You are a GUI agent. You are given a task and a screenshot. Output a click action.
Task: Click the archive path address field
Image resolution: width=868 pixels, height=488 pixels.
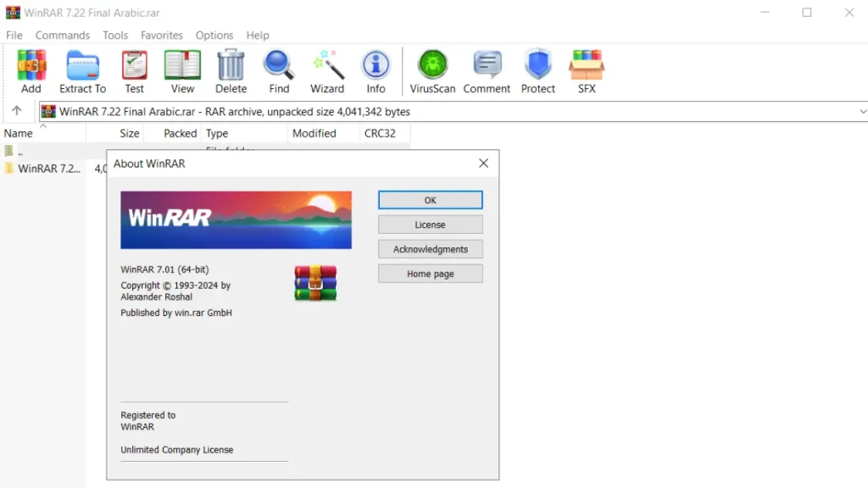(x=453, y=111)
